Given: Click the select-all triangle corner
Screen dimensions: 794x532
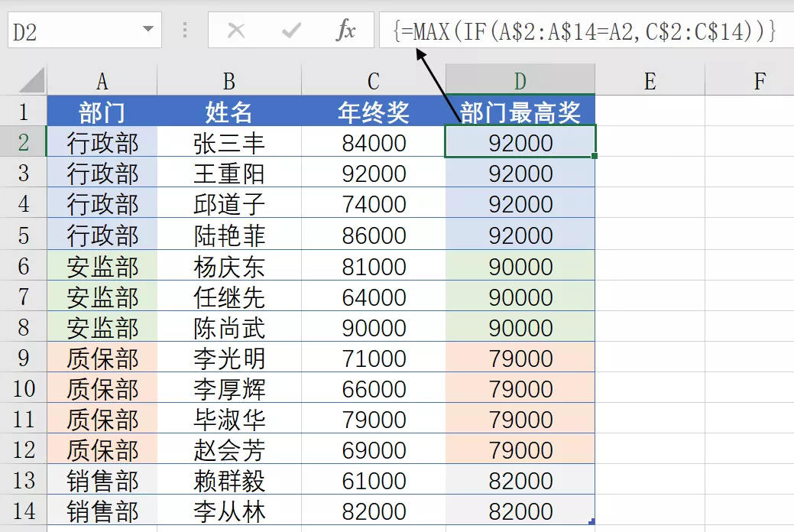Looking at the screenshot, I should pyautogui.click(x=32, y=81).
